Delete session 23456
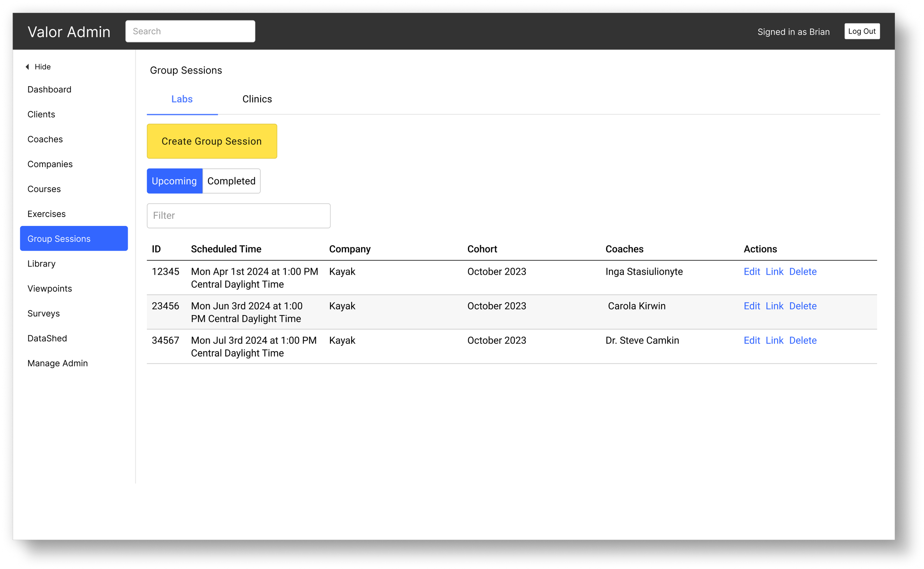924x569 pixels. (802, 306)
